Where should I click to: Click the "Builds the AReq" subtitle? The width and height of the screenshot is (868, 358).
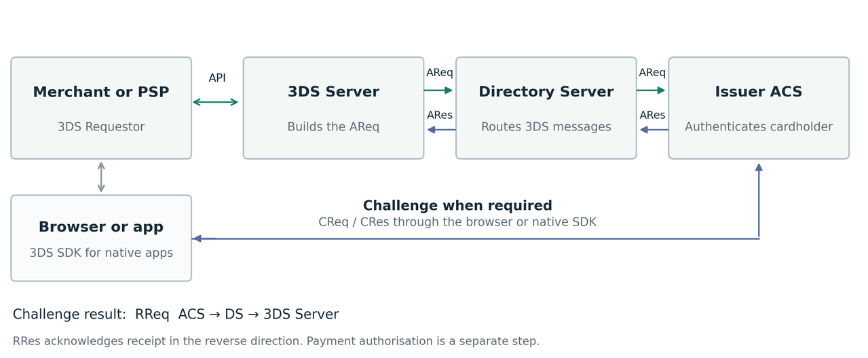[x=333, y=127]
